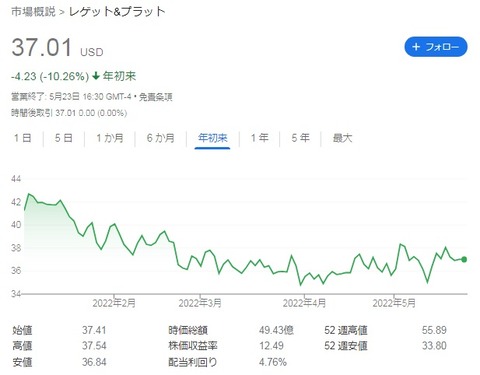Click the down arrow beside 年初来
Image resolution: width=480 pixels, height=375 pixels.
(96, 76)
